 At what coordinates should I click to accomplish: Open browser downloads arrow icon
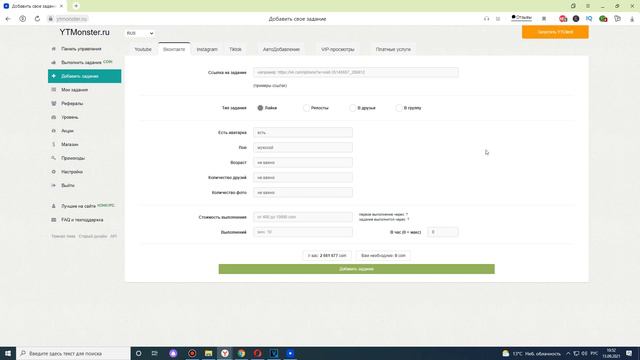click(x=632, y=19)
